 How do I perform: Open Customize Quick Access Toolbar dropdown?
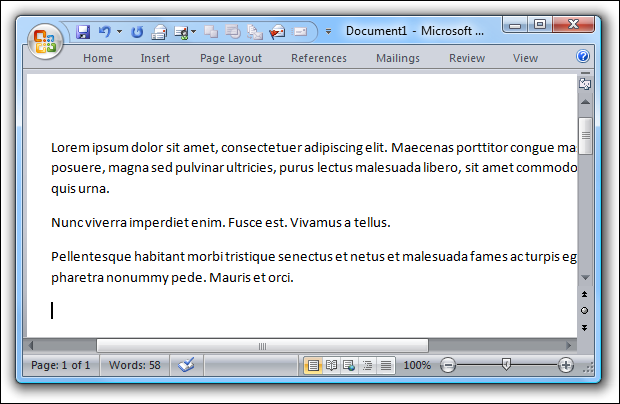click(328, 32)
